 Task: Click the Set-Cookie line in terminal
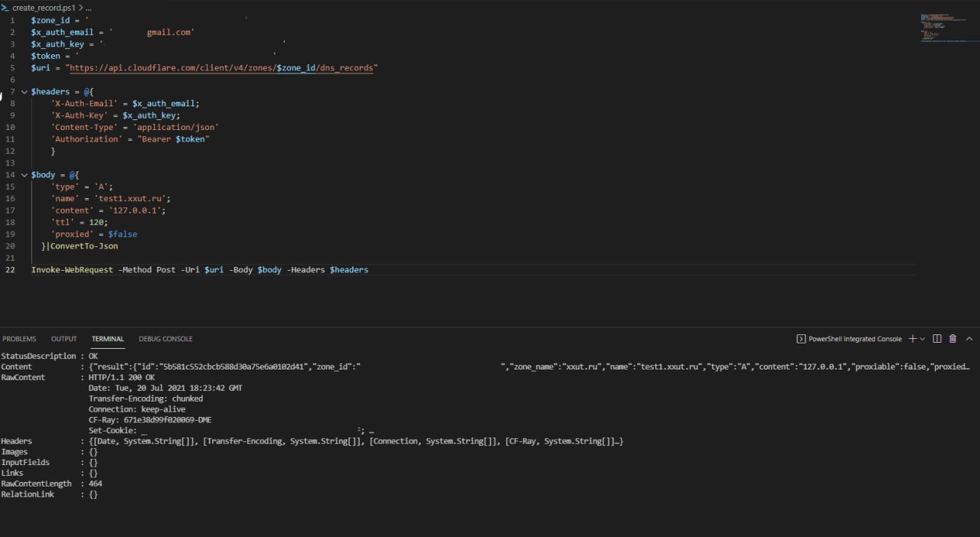231,431
